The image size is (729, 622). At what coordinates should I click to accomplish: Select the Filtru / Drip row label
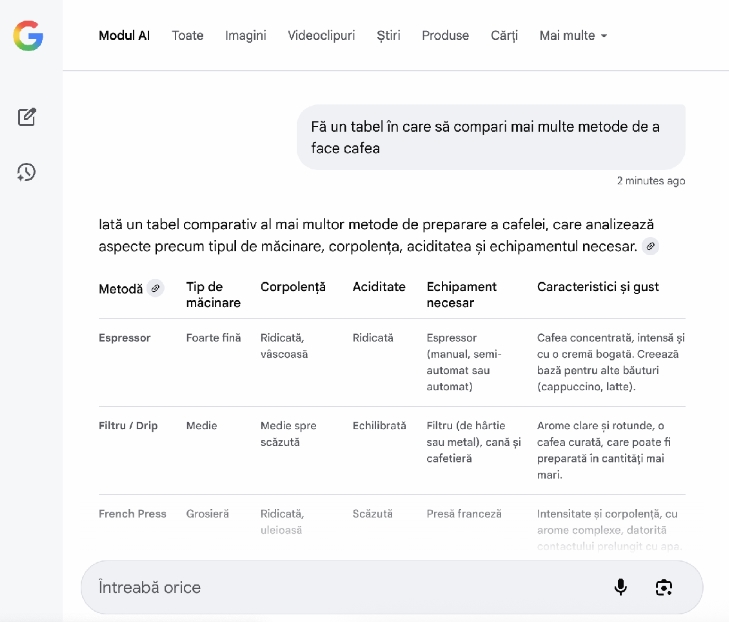(128, 426)
